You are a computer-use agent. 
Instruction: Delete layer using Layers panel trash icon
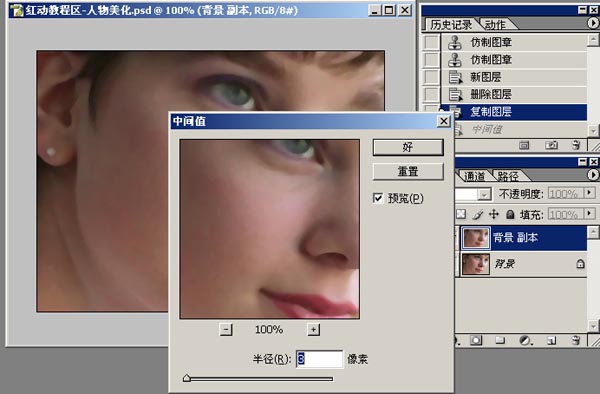pos(576,340)
